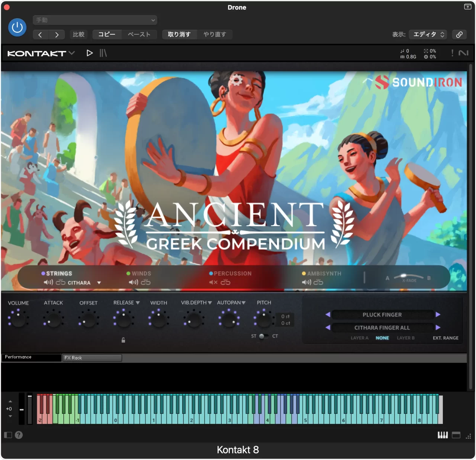Click the release lock icon
Image resolution: width=476 pixels, height=460 pixels.
point(123,340)
